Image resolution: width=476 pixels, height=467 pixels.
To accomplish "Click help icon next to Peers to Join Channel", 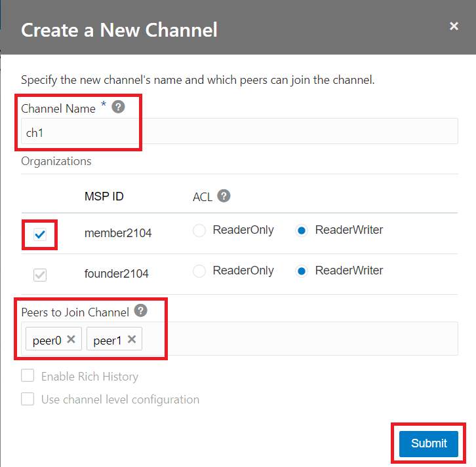I will (140, 311).
